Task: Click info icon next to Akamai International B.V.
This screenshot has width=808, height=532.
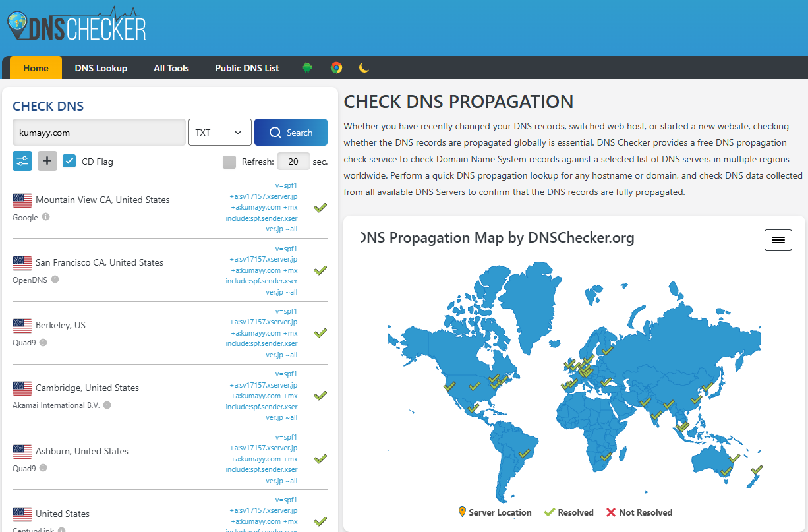Action: 107,405
